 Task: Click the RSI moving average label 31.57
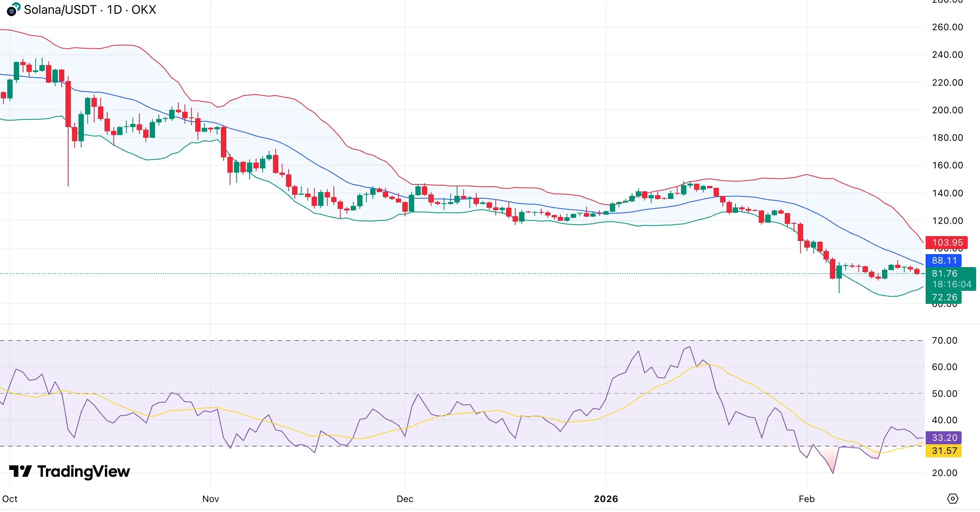pos(944,451)
